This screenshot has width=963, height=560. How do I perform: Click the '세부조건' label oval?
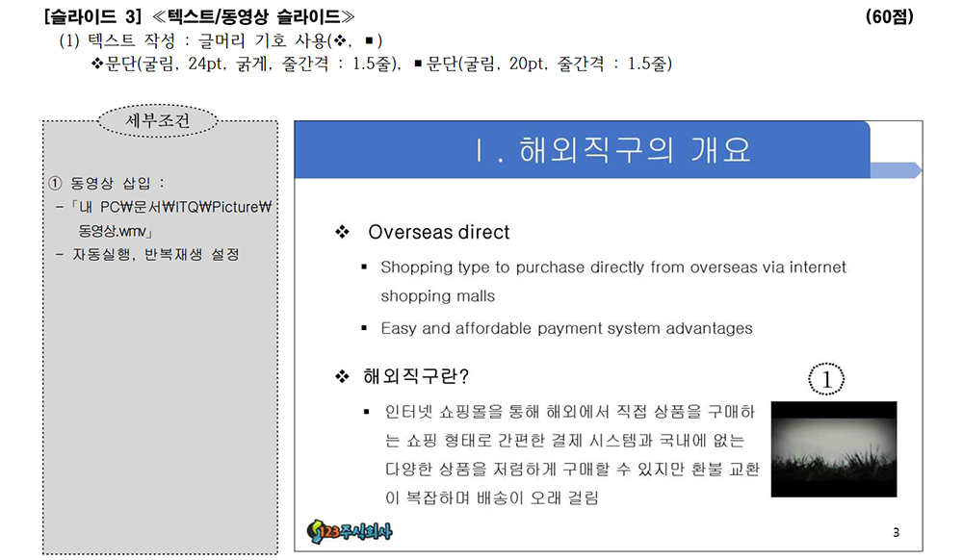[158, 120]
